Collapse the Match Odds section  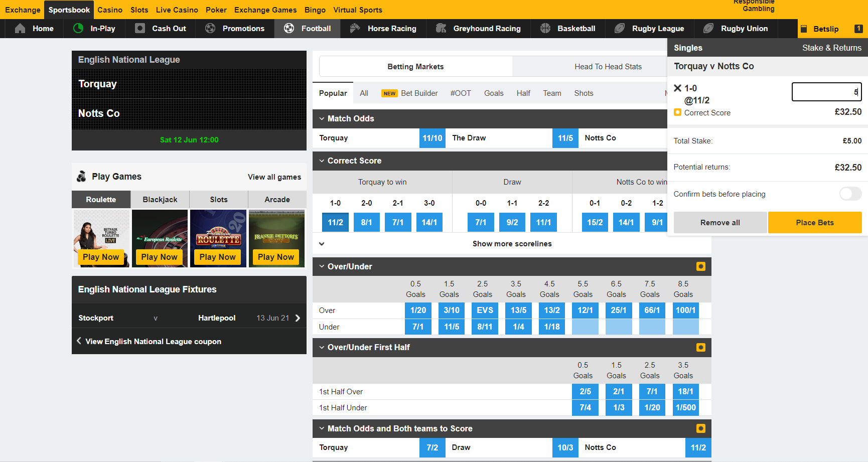pos(322,118)
